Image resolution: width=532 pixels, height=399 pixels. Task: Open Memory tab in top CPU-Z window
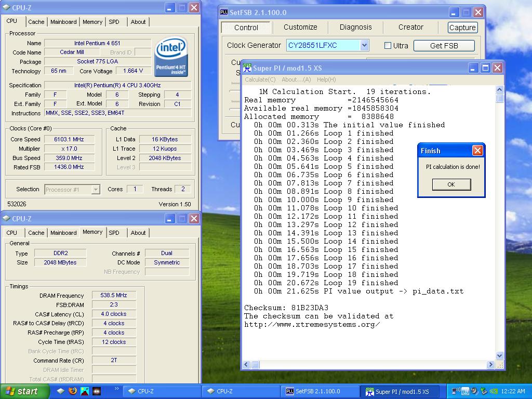92,22
